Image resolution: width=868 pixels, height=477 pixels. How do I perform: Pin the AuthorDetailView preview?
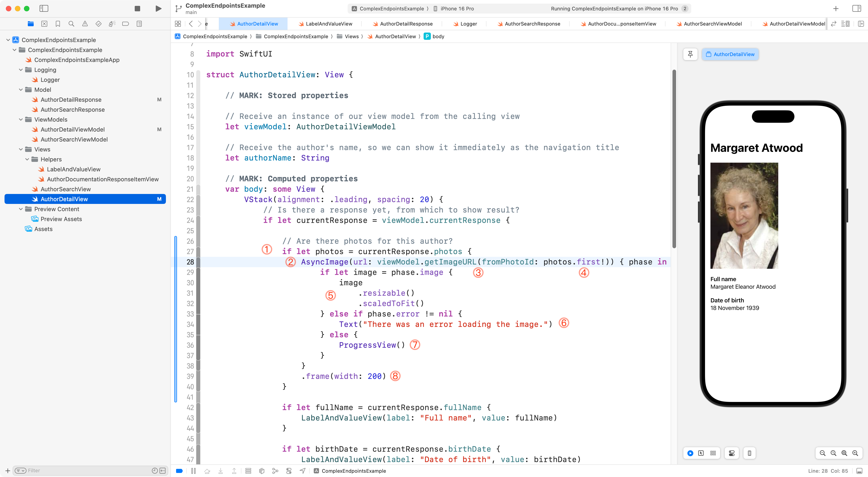(690, 54)
